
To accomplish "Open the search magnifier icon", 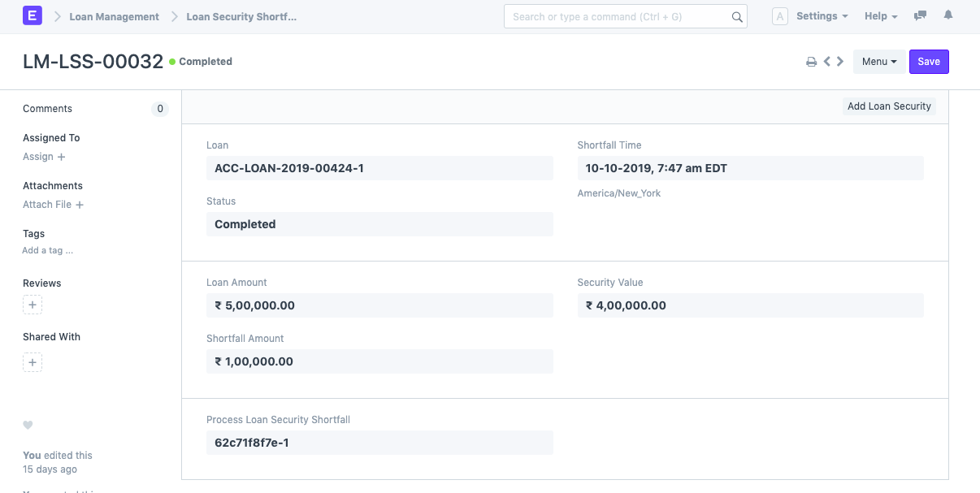I will [x=737, y=16].
